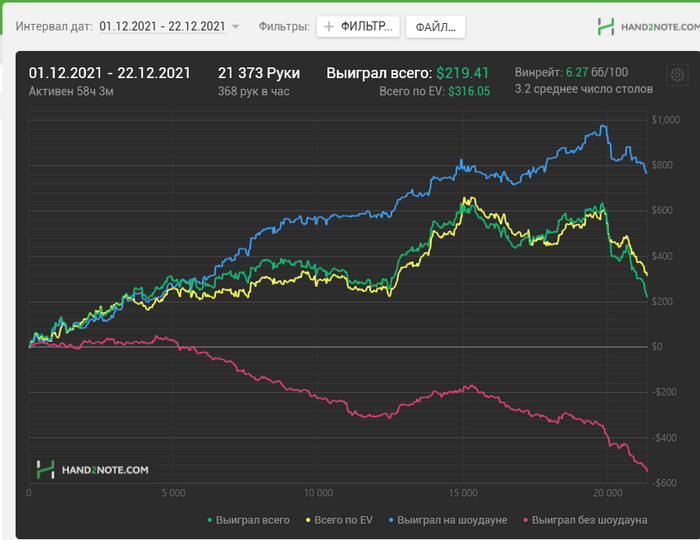
Task: Click the EV total value $316.05
Action: coord(469,91)
